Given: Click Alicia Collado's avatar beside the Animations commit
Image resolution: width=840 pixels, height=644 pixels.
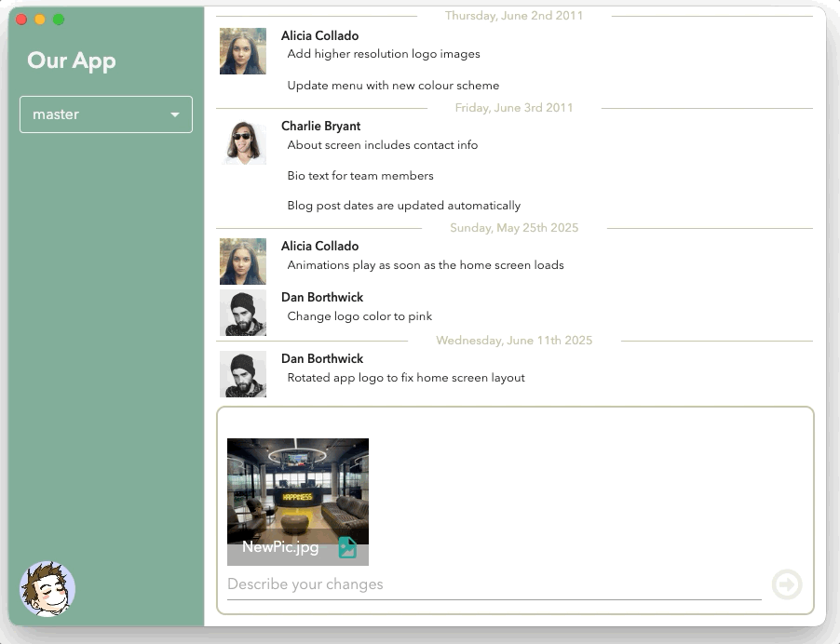Looking at the screenshot, I should 243,262.
